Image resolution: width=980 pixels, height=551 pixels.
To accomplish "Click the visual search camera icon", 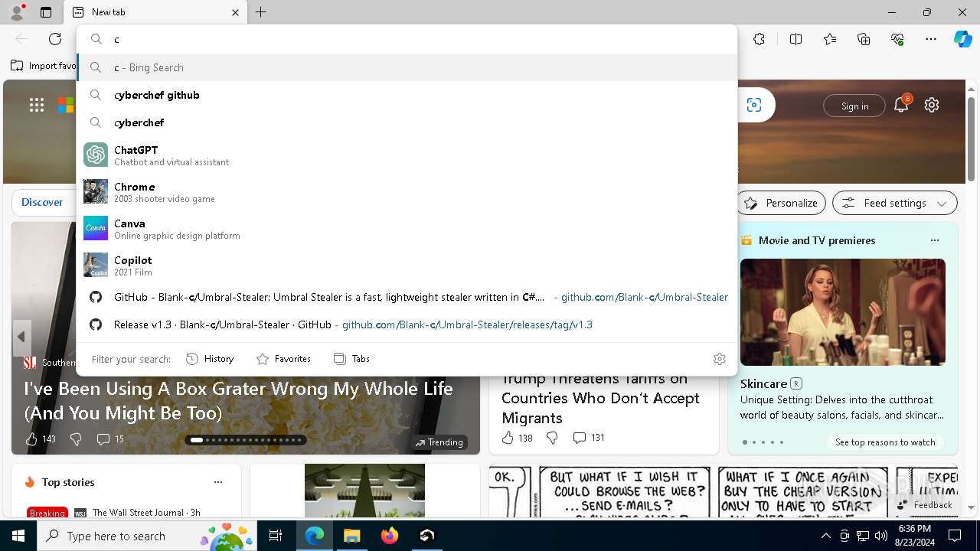I will coord(754,105).
